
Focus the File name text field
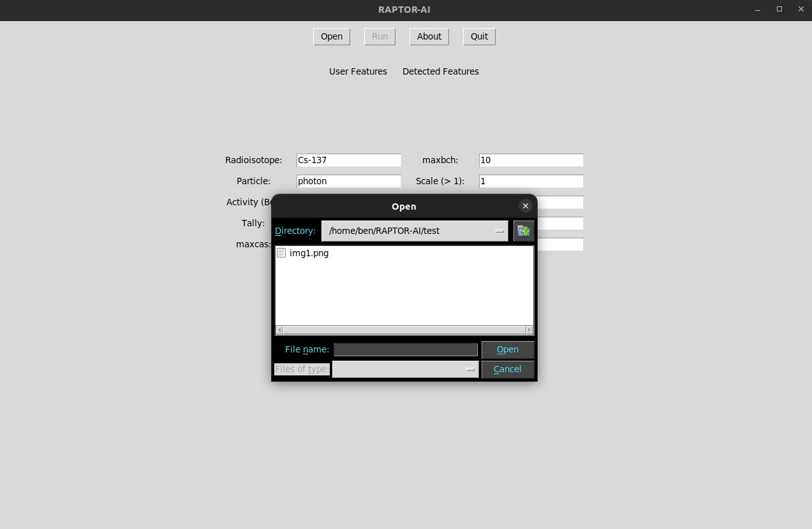pyautogui.click(x=405, y=349)
